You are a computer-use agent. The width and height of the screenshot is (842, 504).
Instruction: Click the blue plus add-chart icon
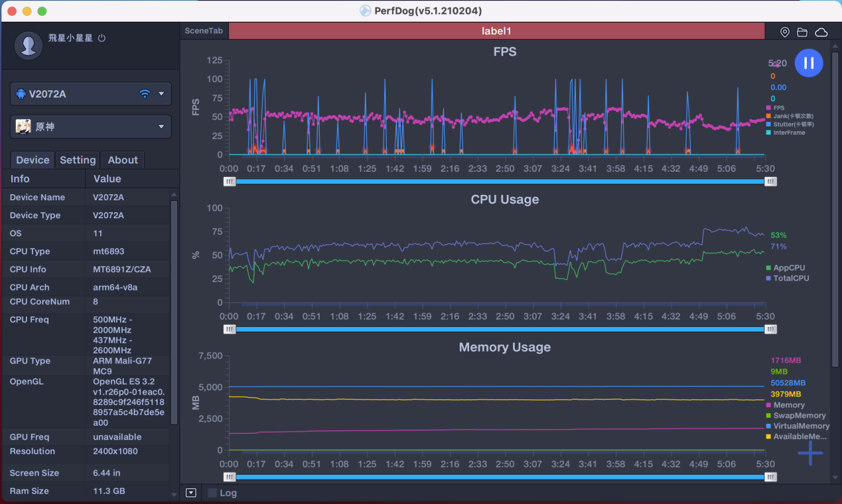tap(810, 453)
